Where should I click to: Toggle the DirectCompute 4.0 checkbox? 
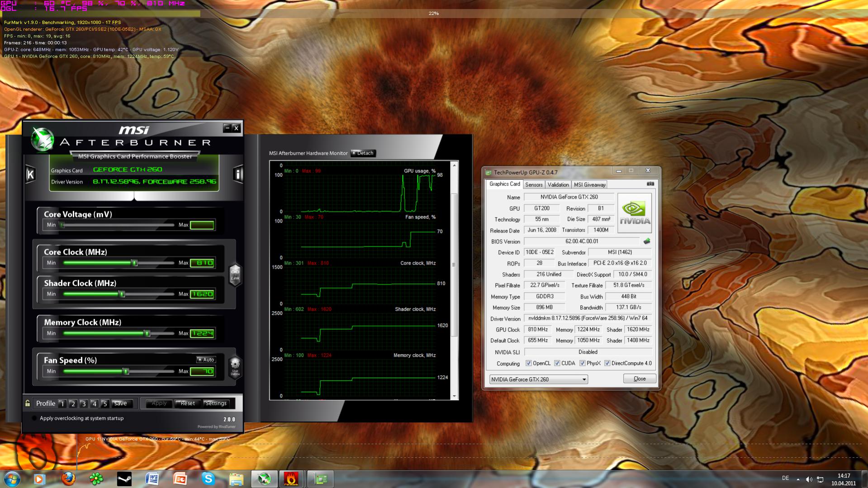[x=607, y=363]
